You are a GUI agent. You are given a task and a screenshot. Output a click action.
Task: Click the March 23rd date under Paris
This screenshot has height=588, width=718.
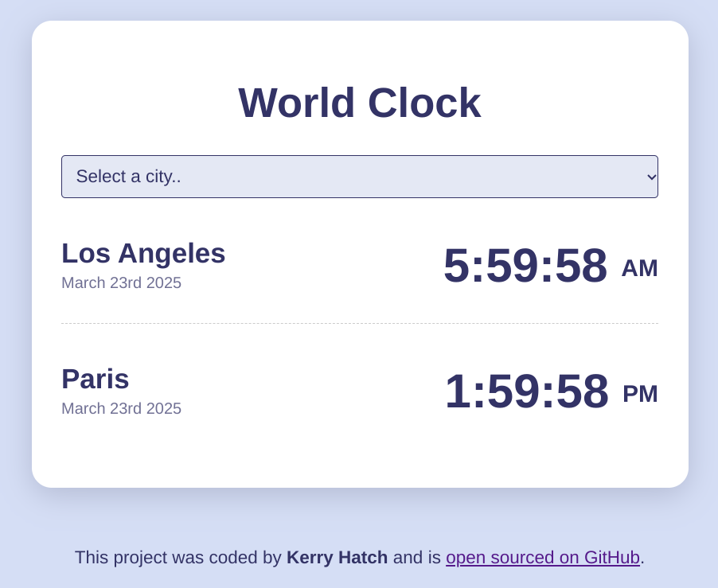click(x=121, y=408)
